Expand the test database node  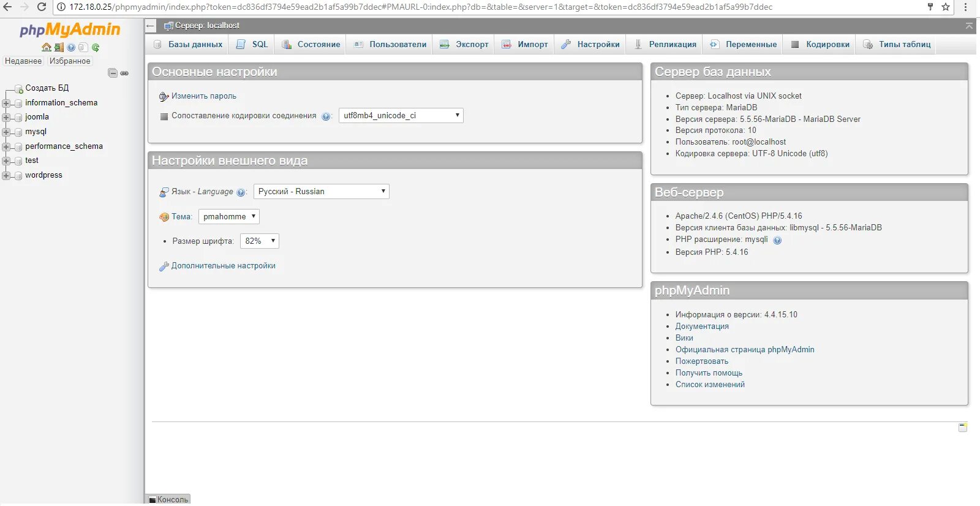tap(6, 160)
